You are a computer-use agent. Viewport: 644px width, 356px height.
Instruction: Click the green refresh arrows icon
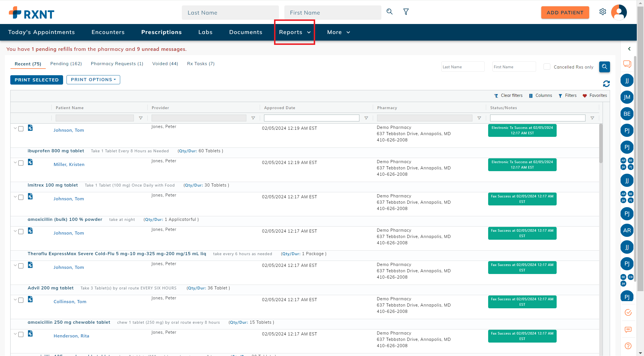point(606,84)
